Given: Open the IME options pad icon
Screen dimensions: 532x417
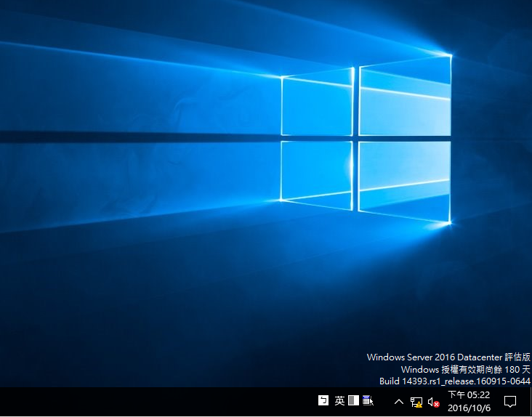Looking at the screenshot, I should [x=368, y=400].
